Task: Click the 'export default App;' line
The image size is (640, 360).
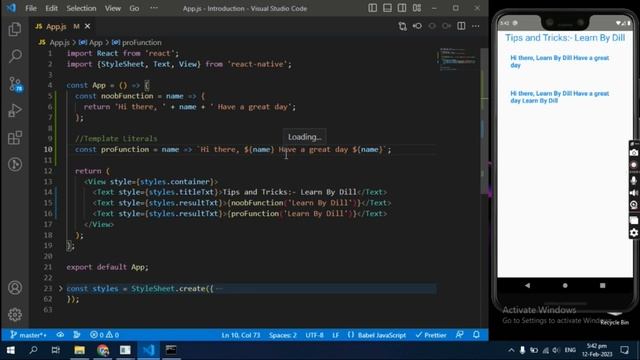Action: tap(107, 267)
